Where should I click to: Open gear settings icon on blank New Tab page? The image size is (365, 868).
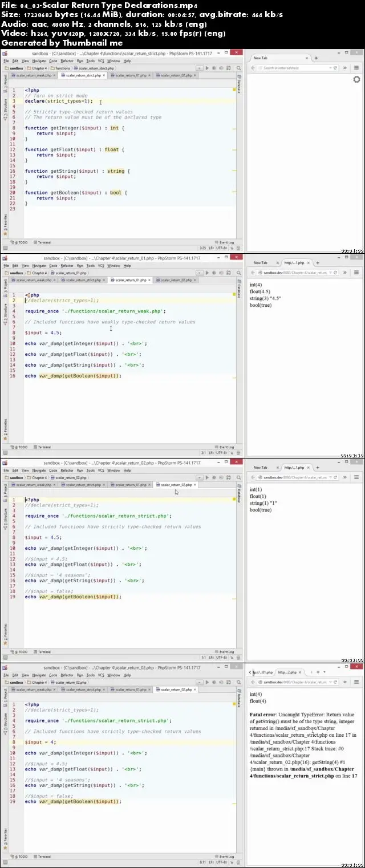[x=356, y=79]
